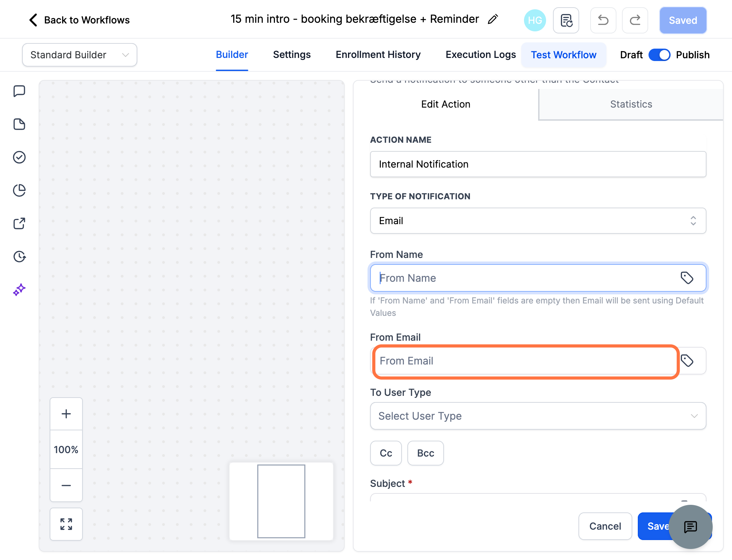Click the Cancel button

pos(605,526)
